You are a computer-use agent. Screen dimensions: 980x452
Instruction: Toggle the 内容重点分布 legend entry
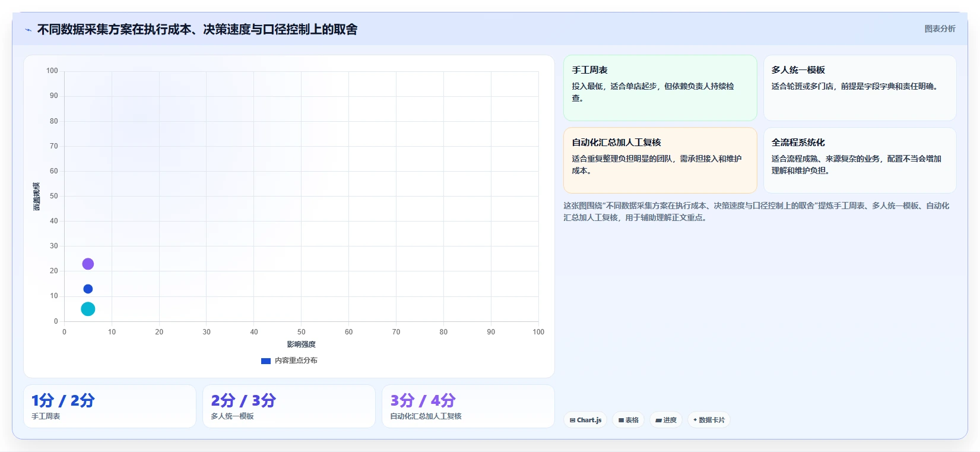point(289,361)
